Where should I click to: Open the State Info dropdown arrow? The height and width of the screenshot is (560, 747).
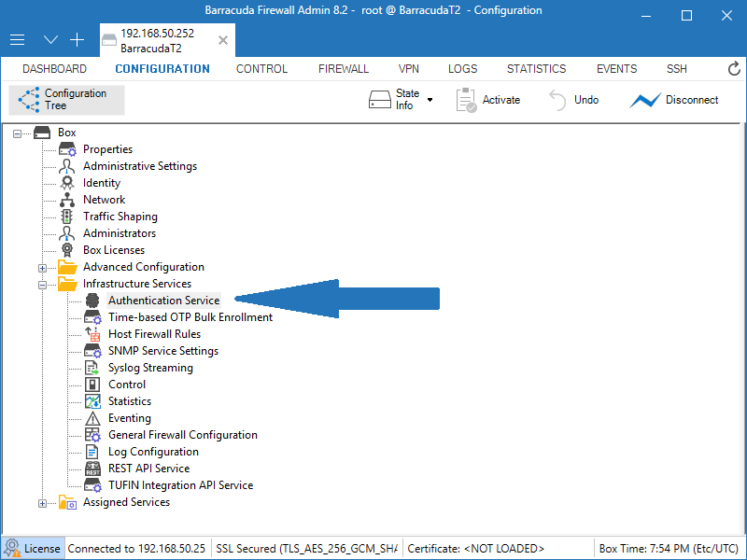[430, 100]
